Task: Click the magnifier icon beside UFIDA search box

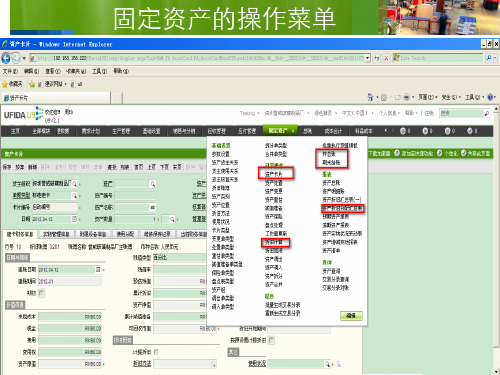Action: [487, 114]
